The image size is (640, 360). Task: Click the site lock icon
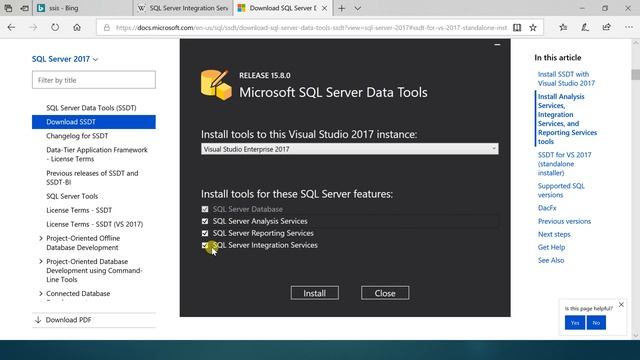[x=107, y=28]
